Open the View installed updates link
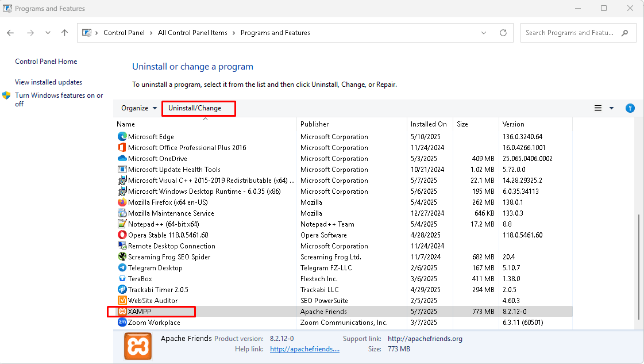 click(x=48, y=82)
